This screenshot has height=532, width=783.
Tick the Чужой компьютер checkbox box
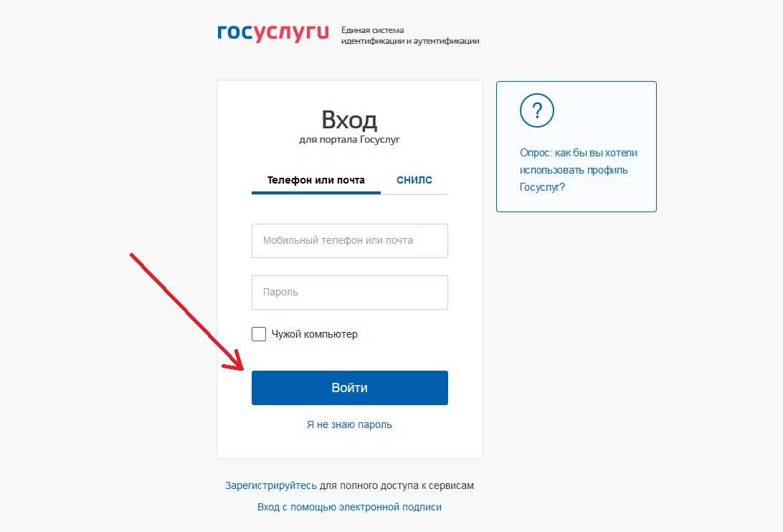click(x=259, y=334)
